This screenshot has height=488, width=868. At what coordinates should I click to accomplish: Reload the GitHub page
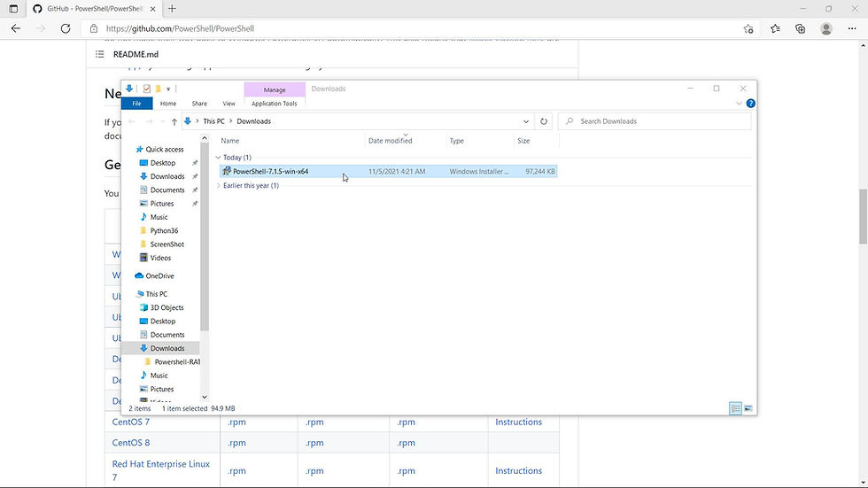point(66,28)
